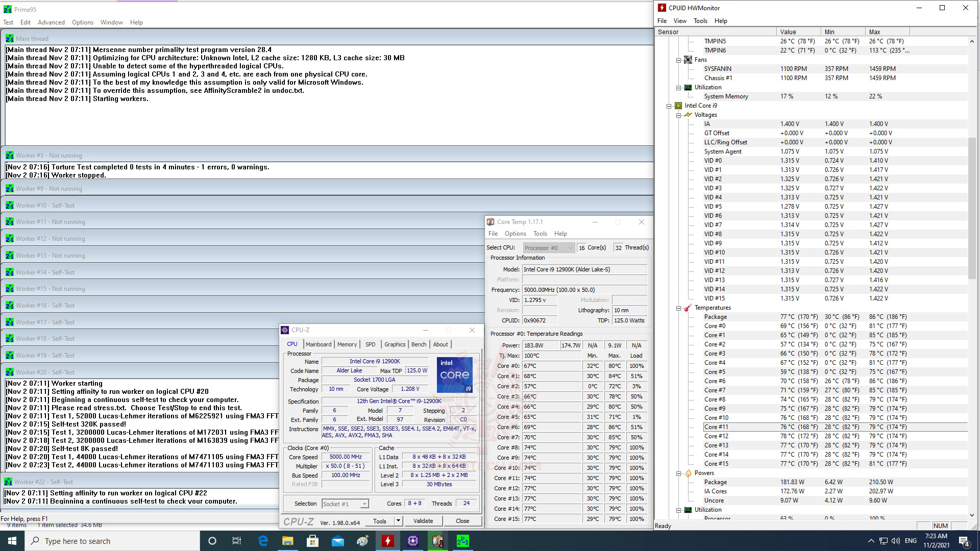Image resolution: width=980 pixels, height=551 pixels.
Task: Open the notification center icon
Action: click(964, 541)
